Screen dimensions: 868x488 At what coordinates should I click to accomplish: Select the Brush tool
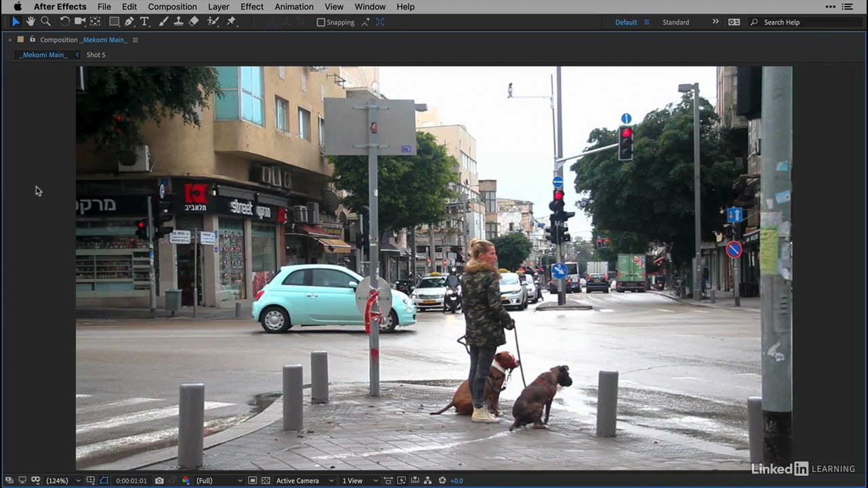(163, 22)
